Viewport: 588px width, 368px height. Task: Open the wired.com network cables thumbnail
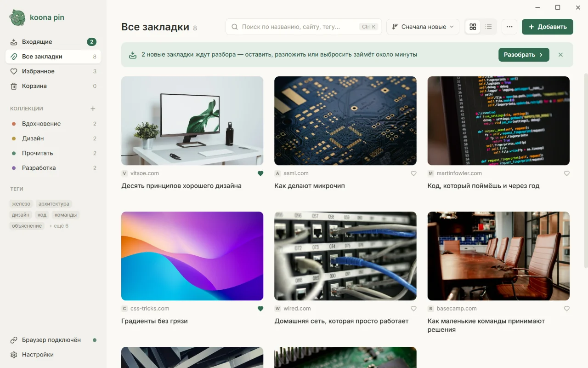pyautogui.click(x=345, y=256)
